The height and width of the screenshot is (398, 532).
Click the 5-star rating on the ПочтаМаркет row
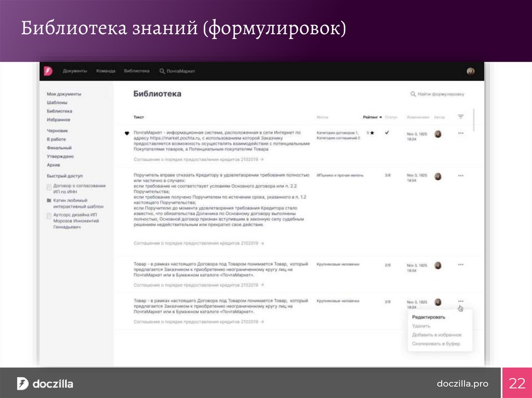coord(370,133)
